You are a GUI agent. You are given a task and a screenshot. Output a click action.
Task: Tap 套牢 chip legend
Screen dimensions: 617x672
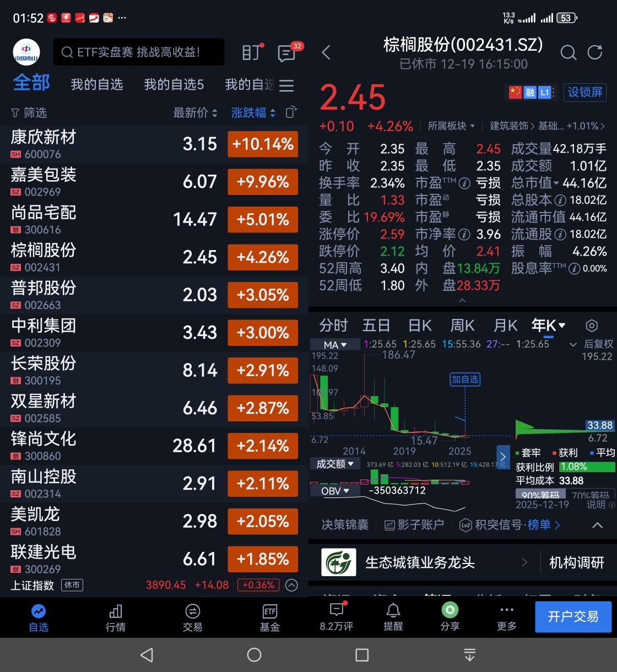pyautogui.click(x=528, y=453)
